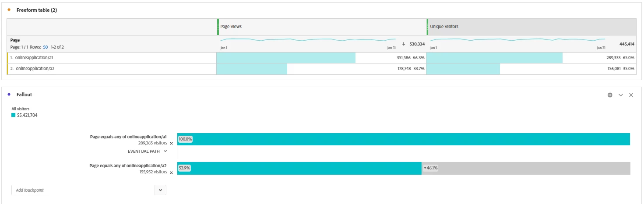This screenshot has height=204, width=644.
Task: Click the Freeform table (2) title
Action: click(x=37, y=10)
